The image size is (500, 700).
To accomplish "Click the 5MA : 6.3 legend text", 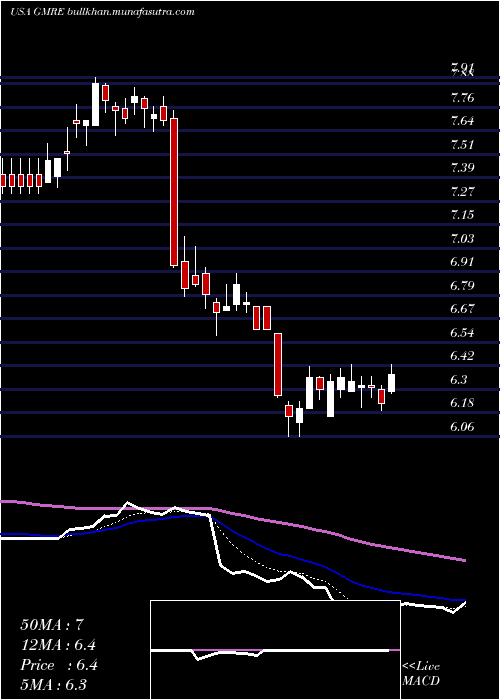I will (54, 685).
